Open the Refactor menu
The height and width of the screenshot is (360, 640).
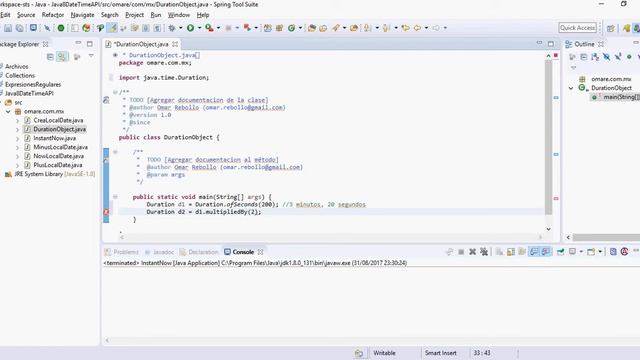[53, 15]
